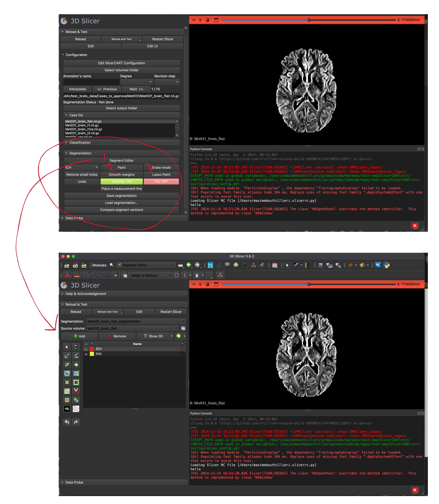Click the undo arrow below the effects
This screenshot has height=504, width=439.
[x=67, y=422]
